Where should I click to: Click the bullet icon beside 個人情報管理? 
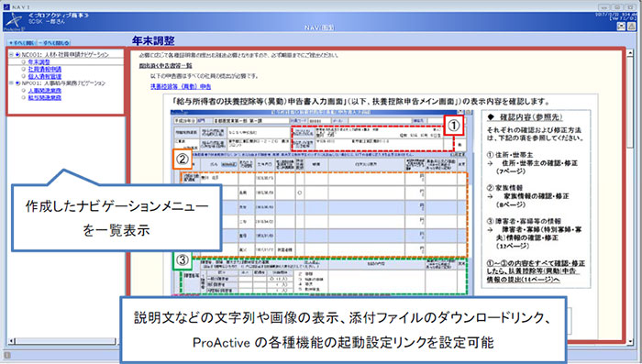tap(24, 77)
